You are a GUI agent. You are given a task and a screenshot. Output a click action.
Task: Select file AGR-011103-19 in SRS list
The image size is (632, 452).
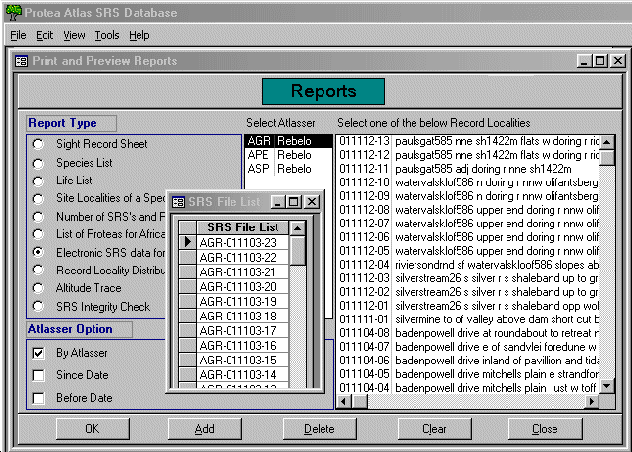click(x=242, y=301)
